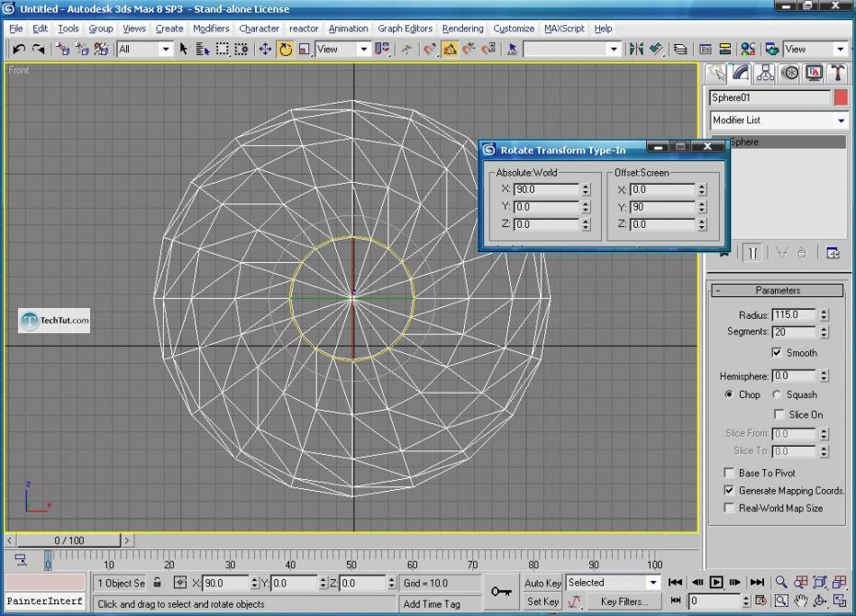
Task: Open the Select by Name tool
Action: (203, 50)
